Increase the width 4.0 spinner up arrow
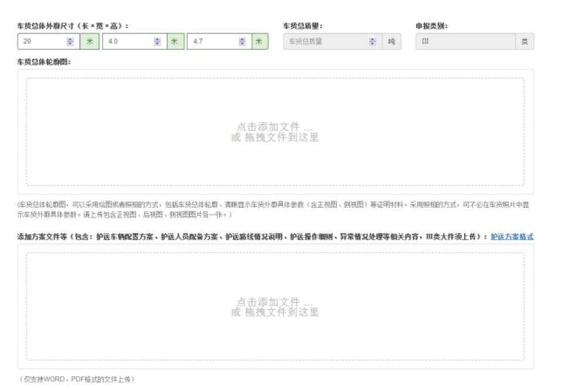 click(x=157, y=39)
